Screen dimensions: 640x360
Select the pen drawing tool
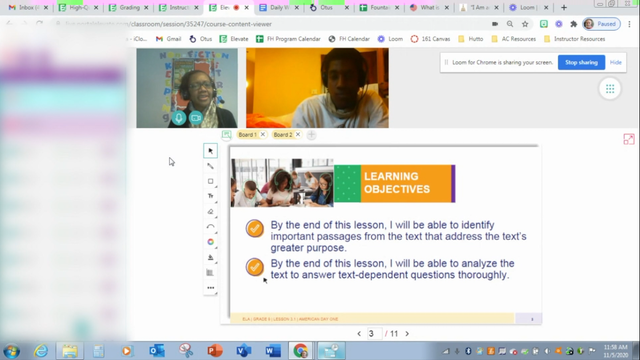tap(211, 166)
